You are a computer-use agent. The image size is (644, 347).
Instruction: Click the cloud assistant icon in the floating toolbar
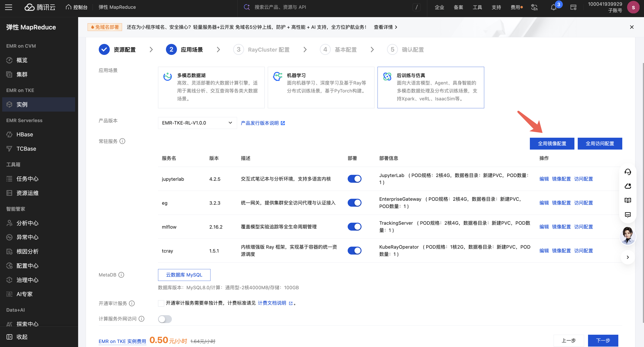click(628, 186)
